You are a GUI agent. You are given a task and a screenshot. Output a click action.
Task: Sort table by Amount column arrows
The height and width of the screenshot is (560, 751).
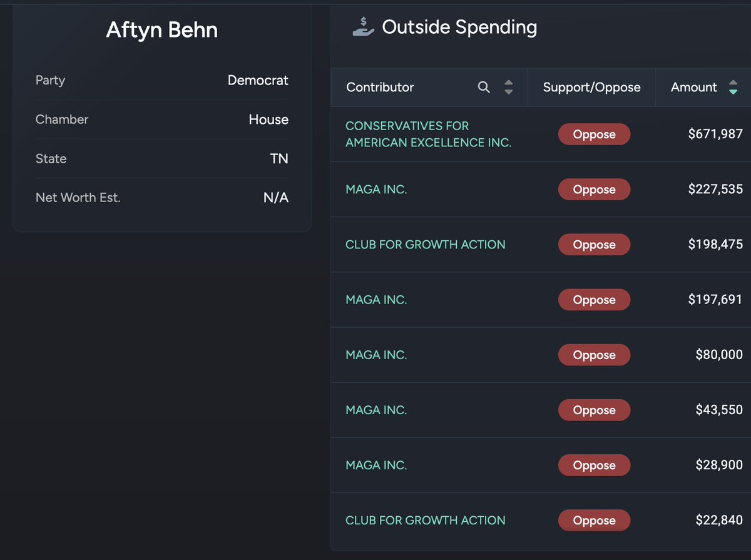click(x=733, y=87)
